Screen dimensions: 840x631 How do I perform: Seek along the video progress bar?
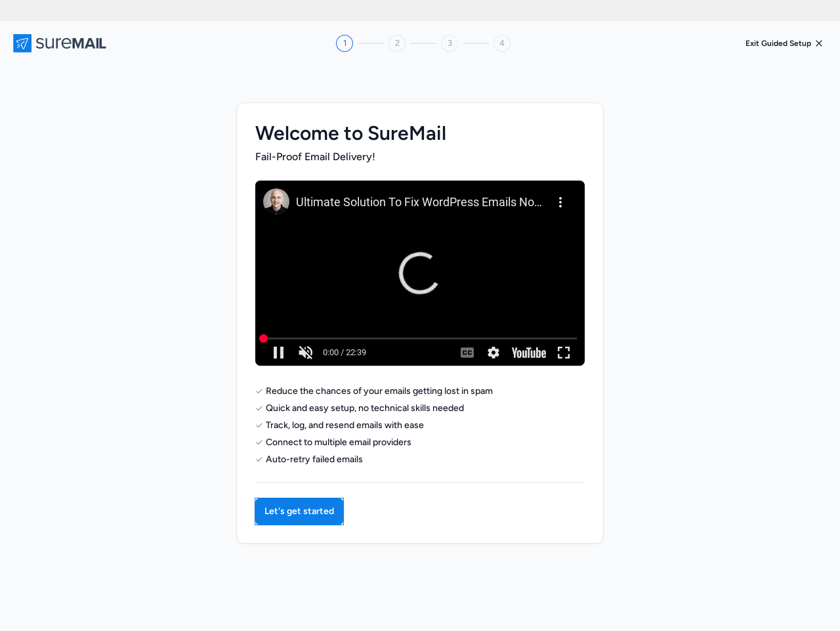click(x=420, y=338)
